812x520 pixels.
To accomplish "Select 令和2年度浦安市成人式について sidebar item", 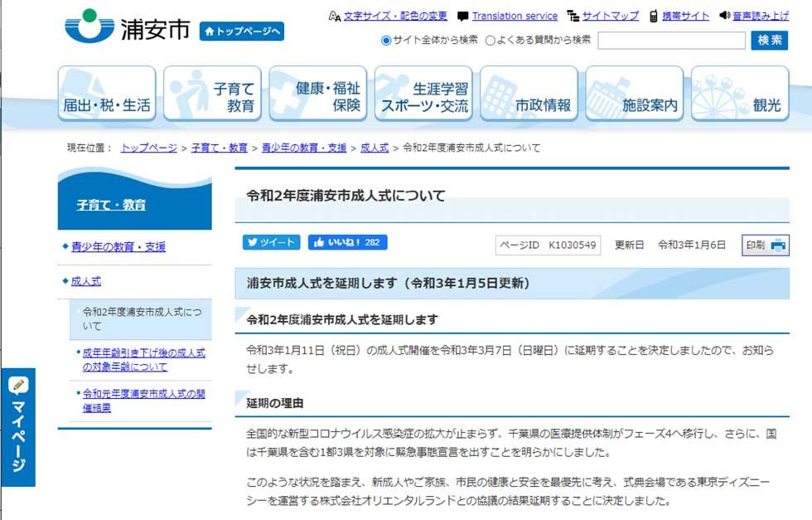I will [141, 318].
